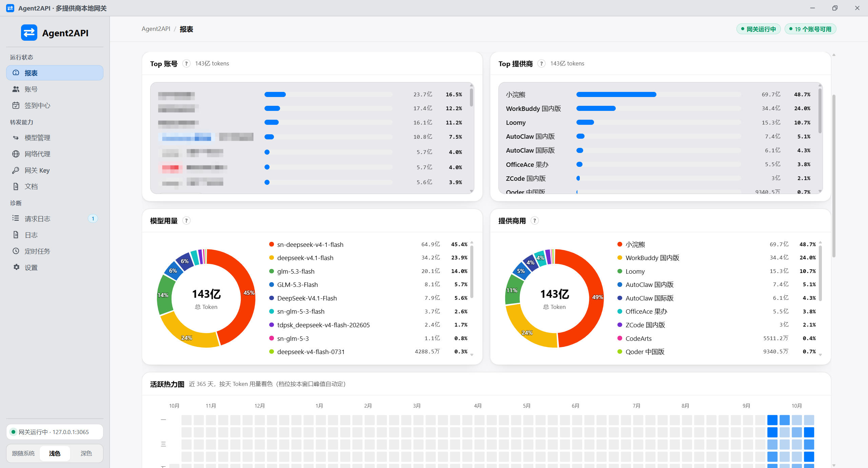Click the 设置 gear icon
Viewport: 868px width, 468px height.
coord(16,267)
